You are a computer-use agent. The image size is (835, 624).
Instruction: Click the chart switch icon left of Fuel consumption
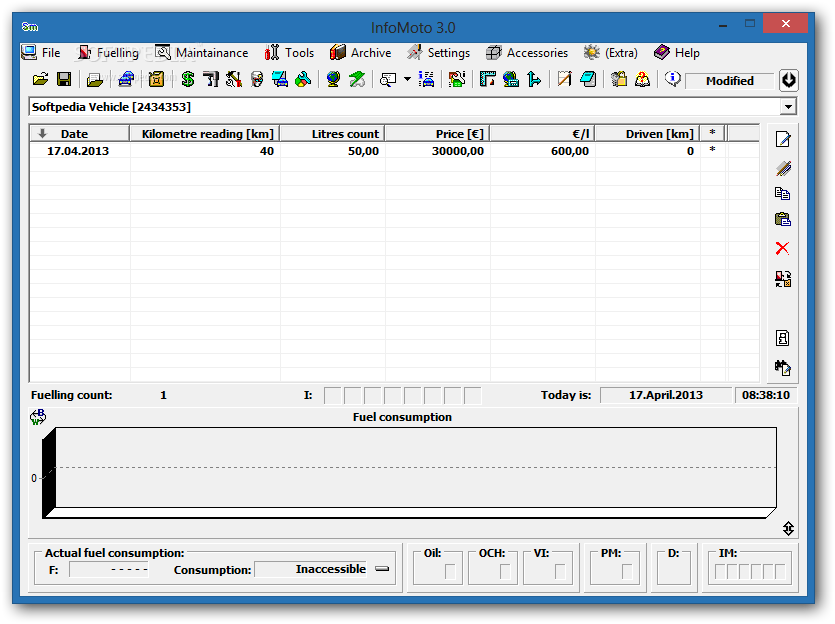point(38,417)
